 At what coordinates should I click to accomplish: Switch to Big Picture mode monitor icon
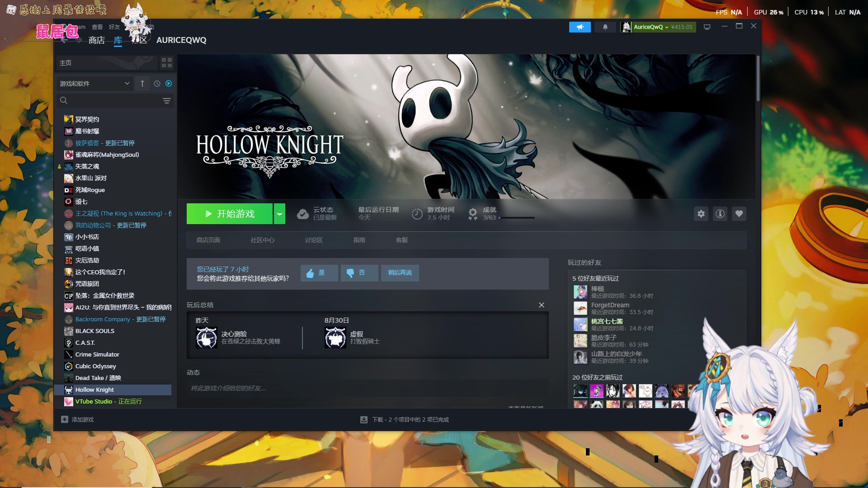tap(707, 27)
